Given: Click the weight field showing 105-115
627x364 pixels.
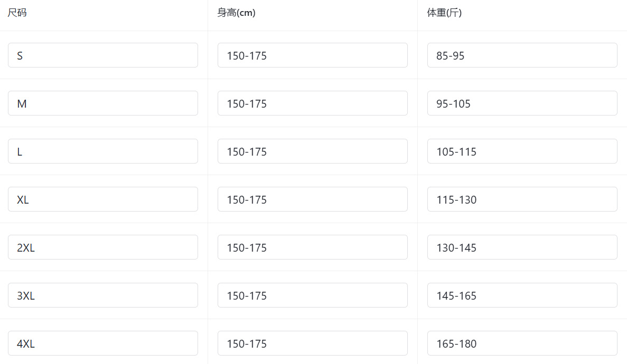Looking at the screenshot, I should [x=522, y=151].
